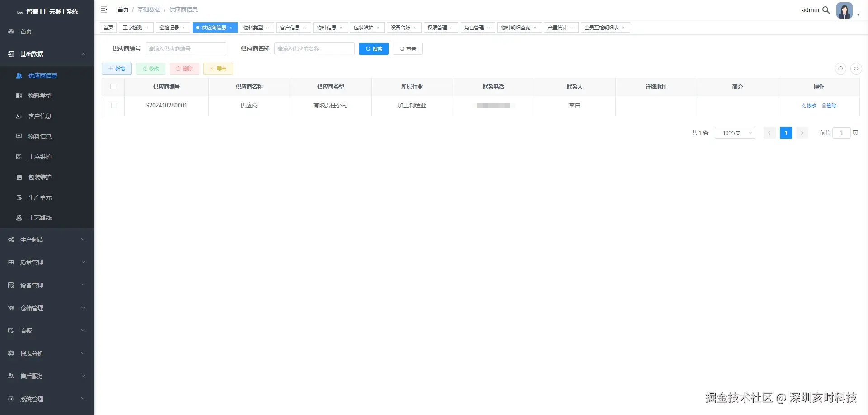
Task: Open the admin user avatar
Action: point(844,10)
